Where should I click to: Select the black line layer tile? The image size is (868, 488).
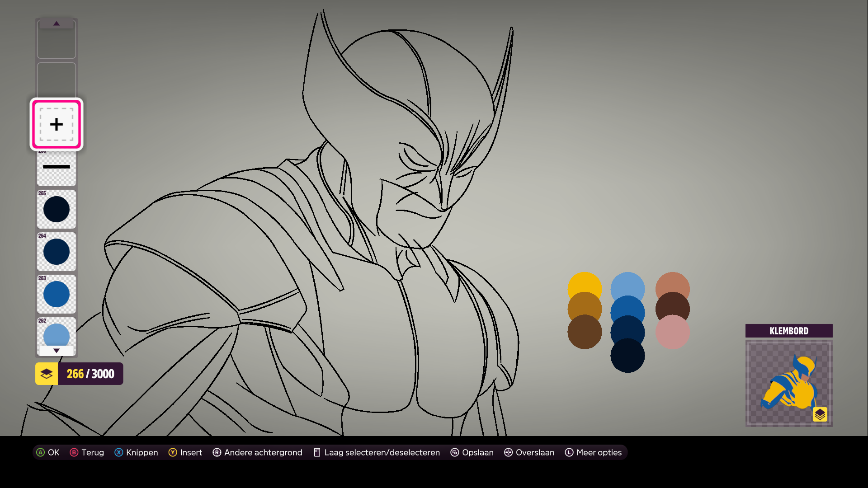[57, 168]
